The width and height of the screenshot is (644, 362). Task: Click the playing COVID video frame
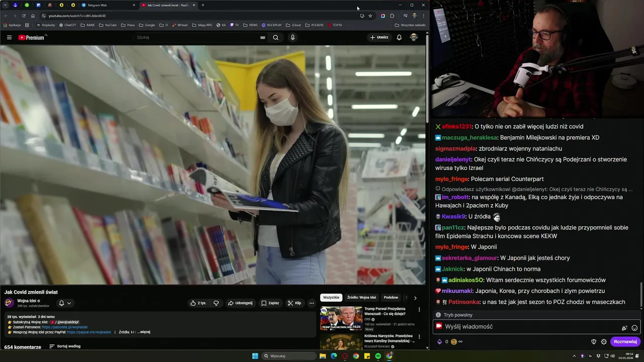tap(212, 165)
